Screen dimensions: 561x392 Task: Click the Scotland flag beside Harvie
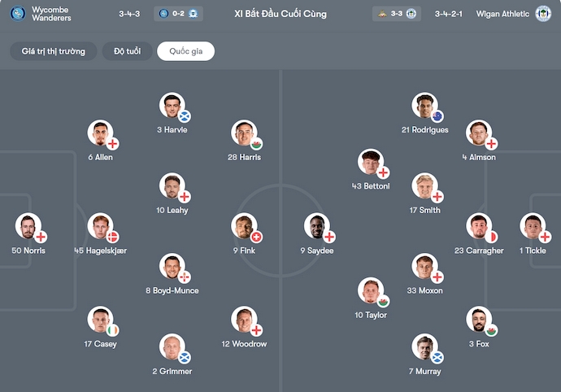click(185, 116)
